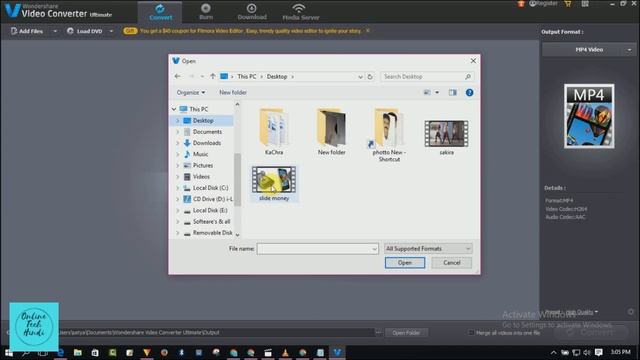The height and width of the screenshot is (360, 640).
Task: Click the Wondershare icon on taskbar
Action: (x=337, y=353)
